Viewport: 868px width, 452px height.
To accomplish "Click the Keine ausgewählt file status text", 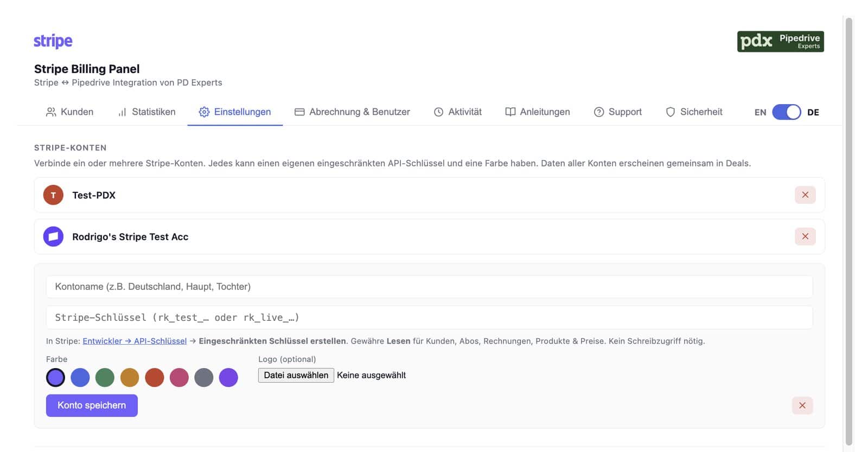I will pyautogui.click(x=371, y=375).
